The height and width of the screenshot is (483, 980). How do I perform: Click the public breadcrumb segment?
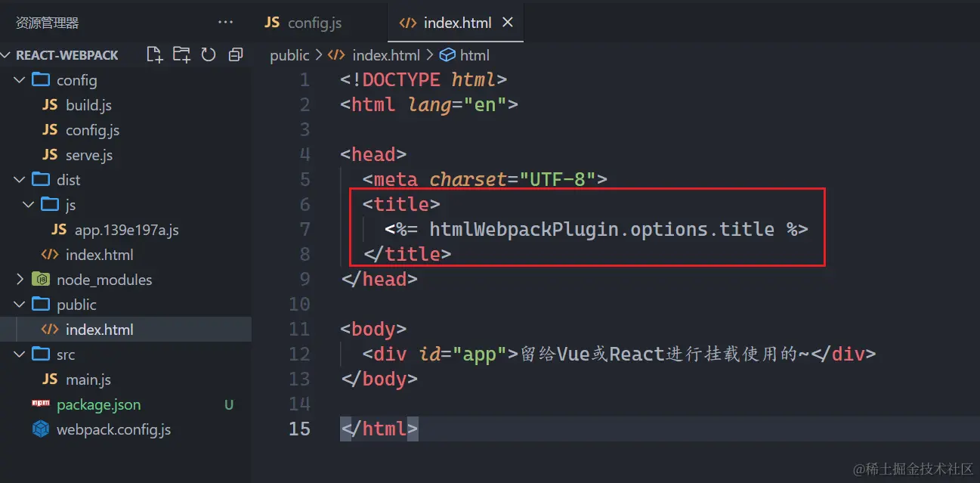pos(289,55)
